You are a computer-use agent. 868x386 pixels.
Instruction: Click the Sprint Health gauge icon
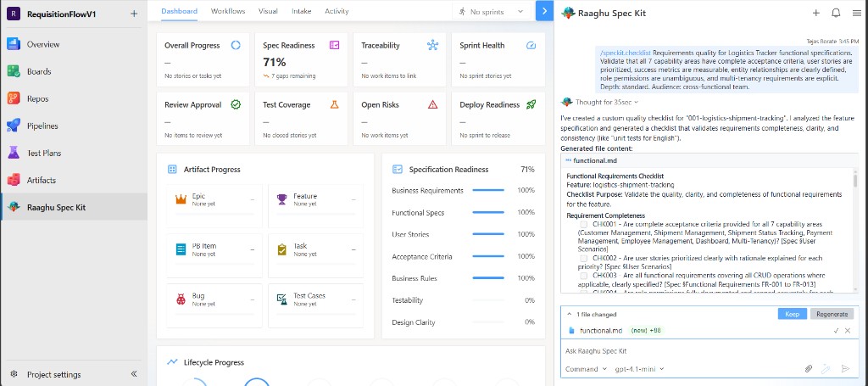pos(531,46)
